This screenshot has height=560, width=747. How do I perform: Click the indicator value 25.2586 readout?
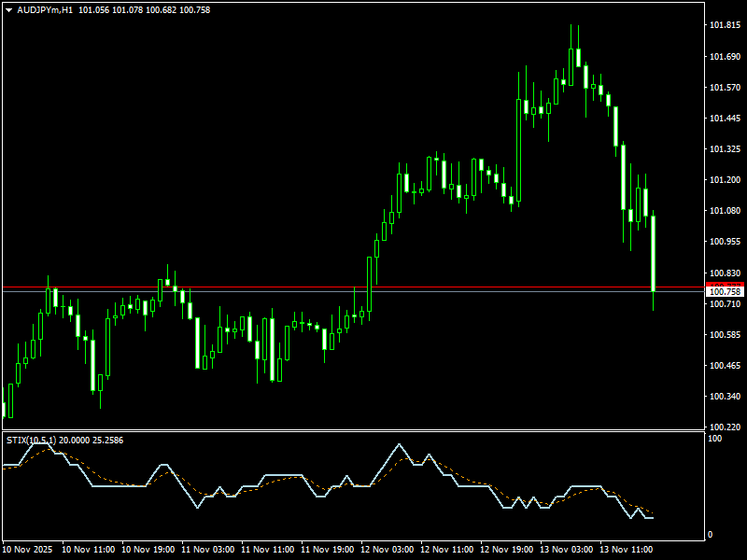tap(107, 439)
